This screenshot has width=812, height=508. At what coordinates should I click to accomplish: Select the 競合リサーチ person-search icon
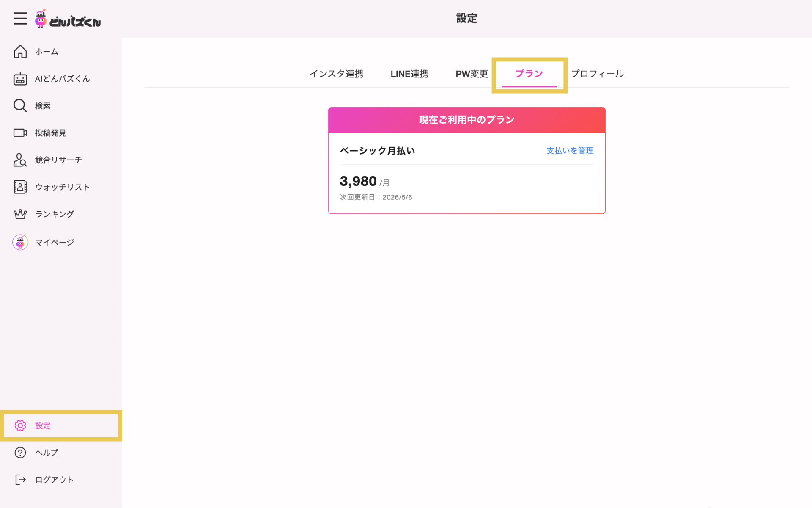pos(20,160)
